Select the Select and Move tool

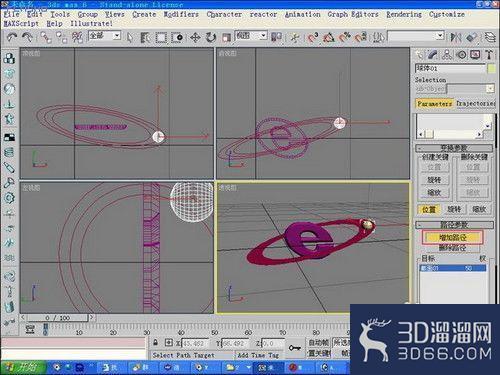point(195,37)
